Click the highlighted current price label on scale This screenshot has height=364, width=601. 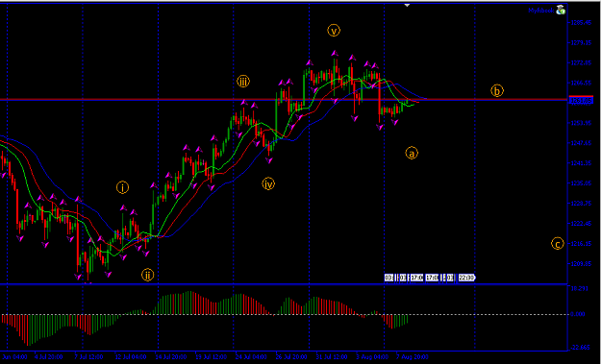(581, 101)
